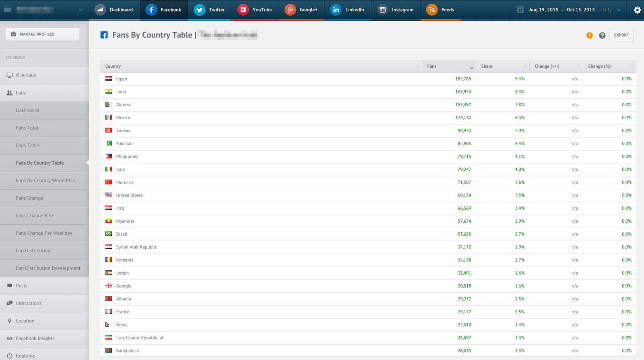Sort table by Share column
The width and height of the screenshot is (644, 360).
coord(503,66)
